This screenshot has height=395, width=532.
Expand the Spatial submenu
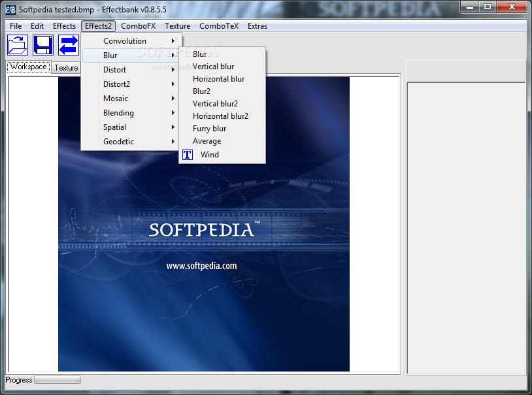click(131, 127)
